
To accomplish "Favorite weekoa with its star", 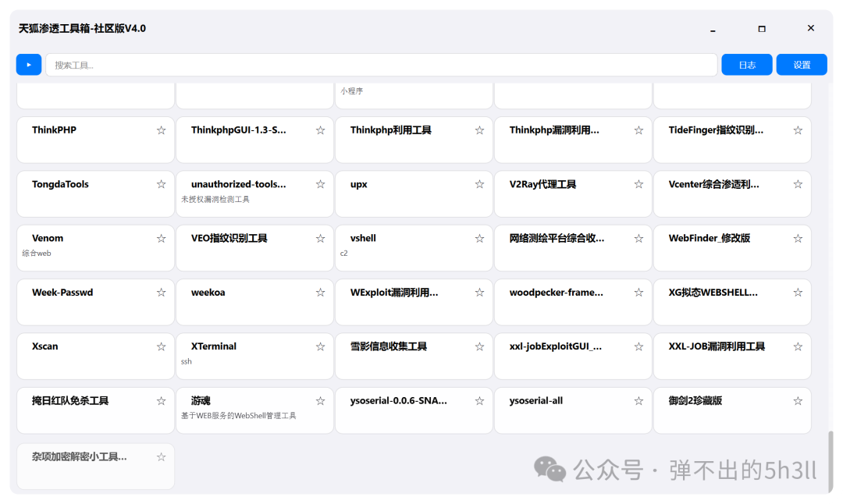I will (321, 293).
